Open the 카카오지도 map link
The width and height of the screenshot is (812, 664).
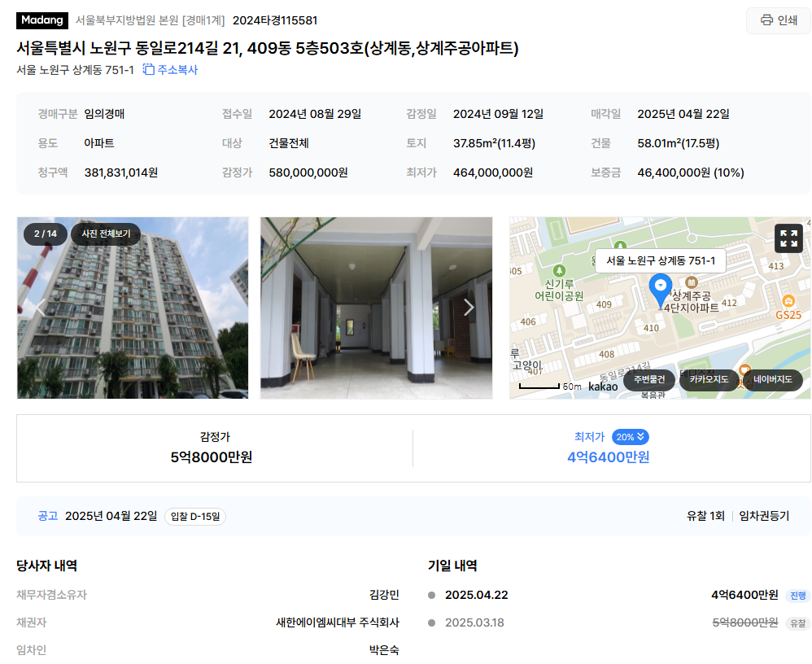click(709, 380)
